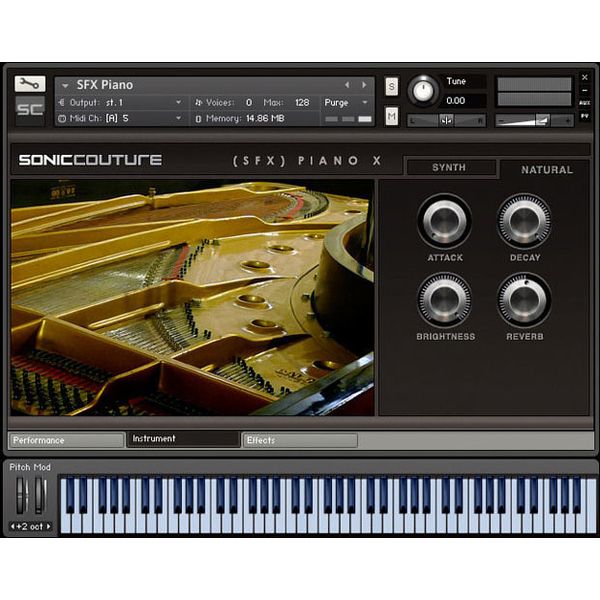Minimize the instrument view with the dash icon

(x=585, y=91)
